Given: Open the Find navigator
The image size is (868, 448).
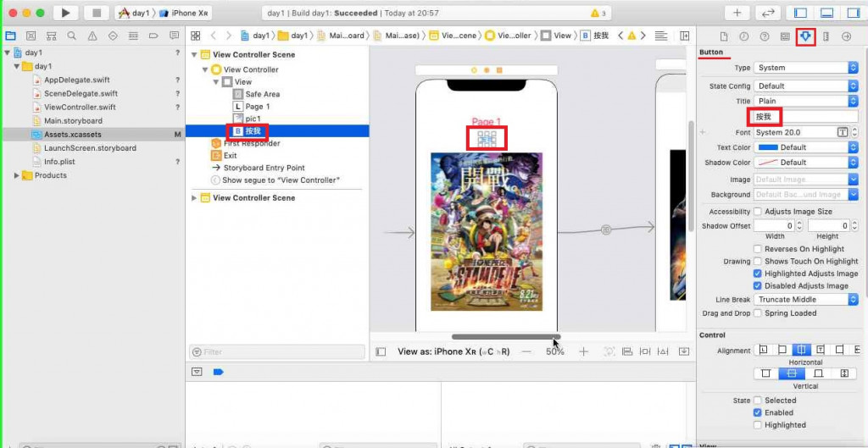Looking at the screenshot, I should (x=72, y=36).
